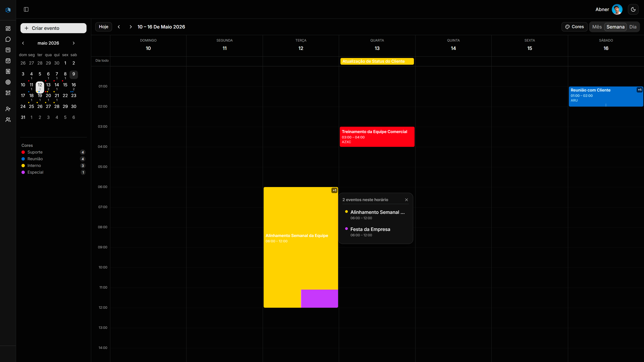Image resolution: width=644 pixels, height=362 pixels.
Task: Click +1 badge on Alinhamento Semanal block
Action: (x=334, y=190)
